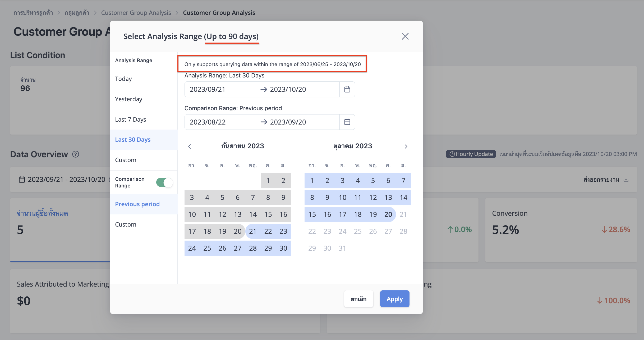Click the ยกเลิก cancel button

358,299
